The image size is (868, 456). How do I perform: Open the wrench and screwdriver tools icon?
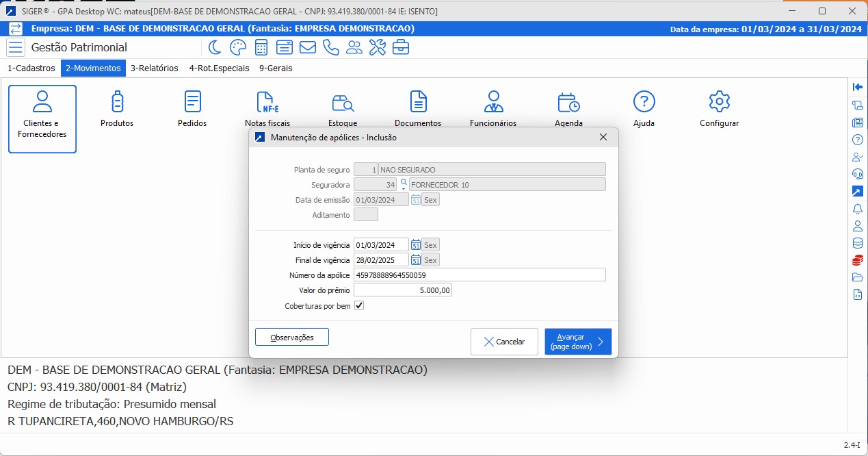378,47
